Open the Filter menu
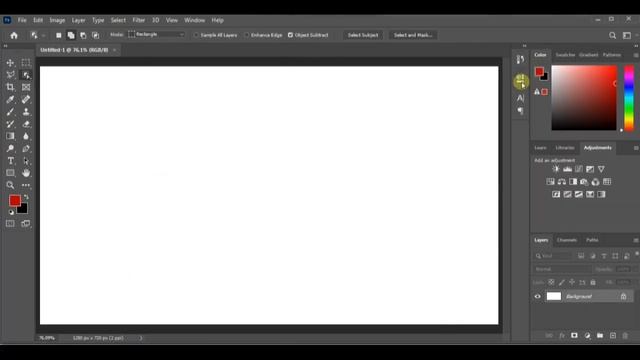 pos(138,20)
